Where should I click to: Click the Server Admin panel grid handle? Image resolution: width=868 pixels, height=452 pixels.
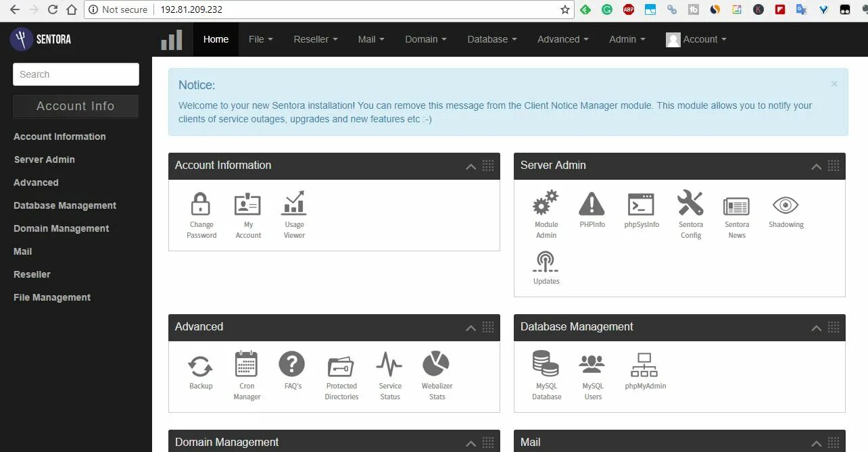pos(834,166)
